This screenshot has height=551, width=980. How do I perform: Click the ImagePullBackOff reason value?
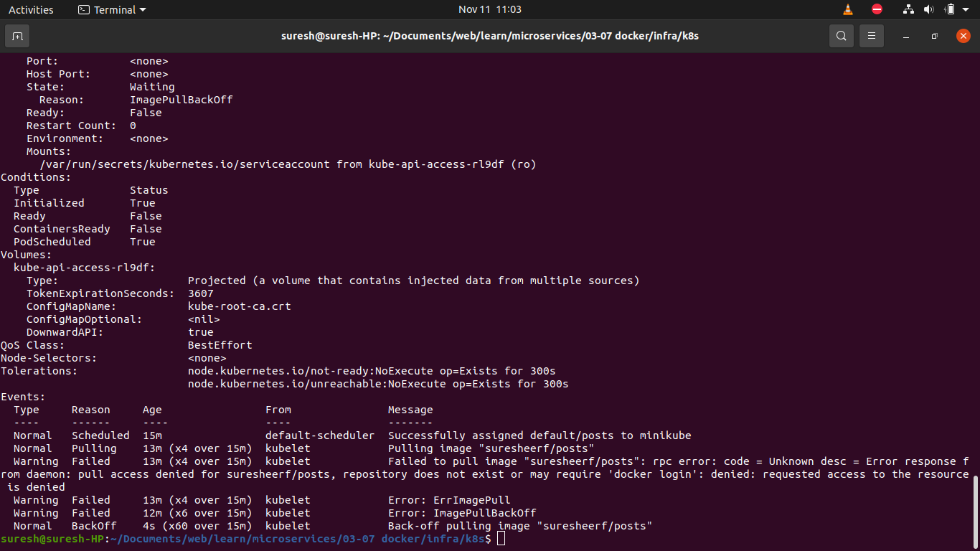click(182, 100)
